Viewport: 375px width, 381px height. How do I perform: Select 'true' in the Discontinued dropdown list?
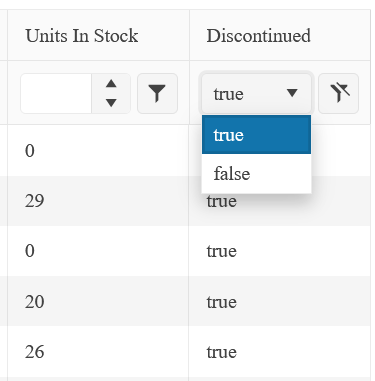(x=256, y=135)
